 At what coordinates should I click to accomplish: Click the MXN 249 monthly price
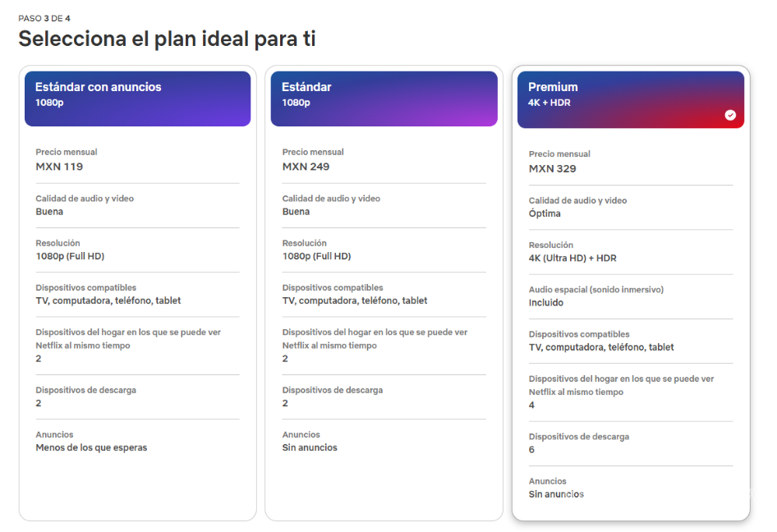[x=306, y=167]
